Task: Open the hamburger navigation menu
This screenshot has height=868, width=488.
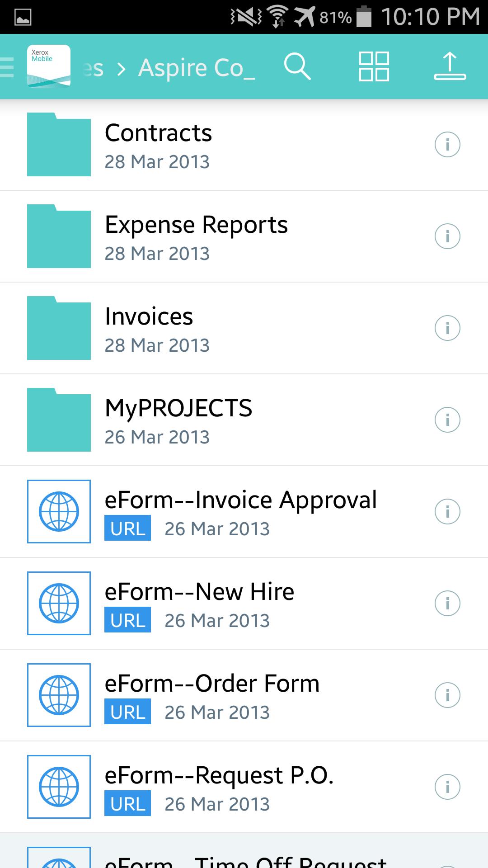Action: click(7, 67)
